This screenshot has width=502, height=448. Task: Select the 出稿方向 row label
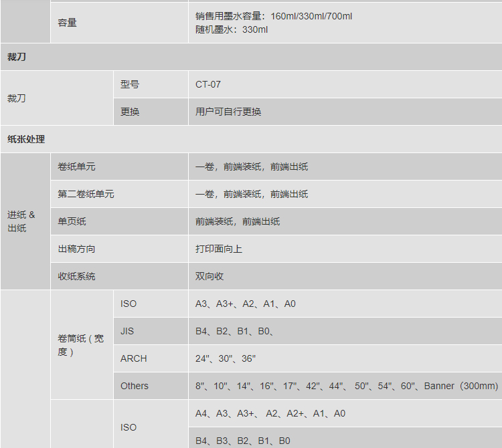pyautogui.click(x=76, y=249)
